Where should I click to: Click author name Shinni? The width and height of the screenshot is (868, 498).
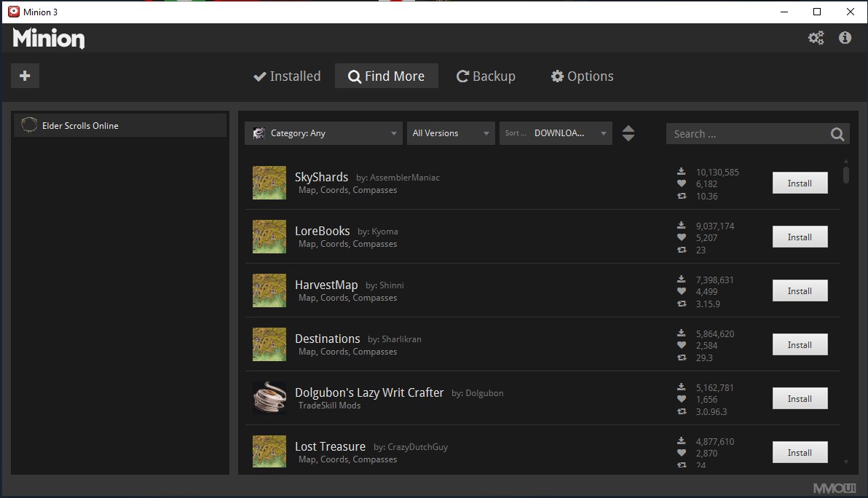coord(392,285)
